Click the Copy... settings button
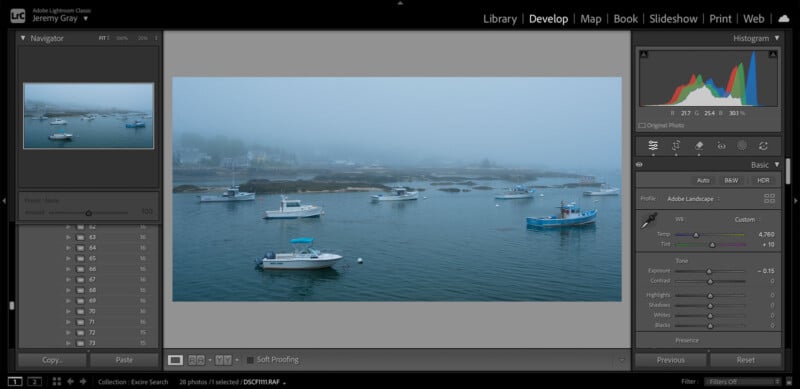 (52, 360)
